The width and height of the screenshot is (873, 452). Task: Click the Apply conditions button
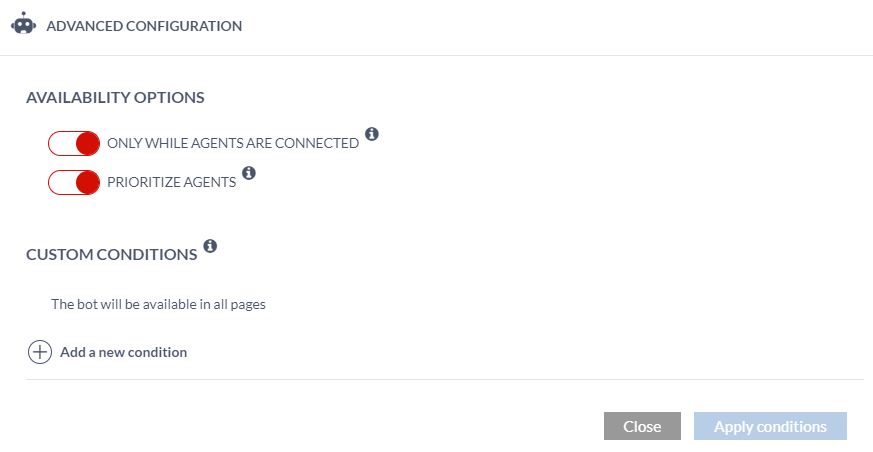(770, 426)
